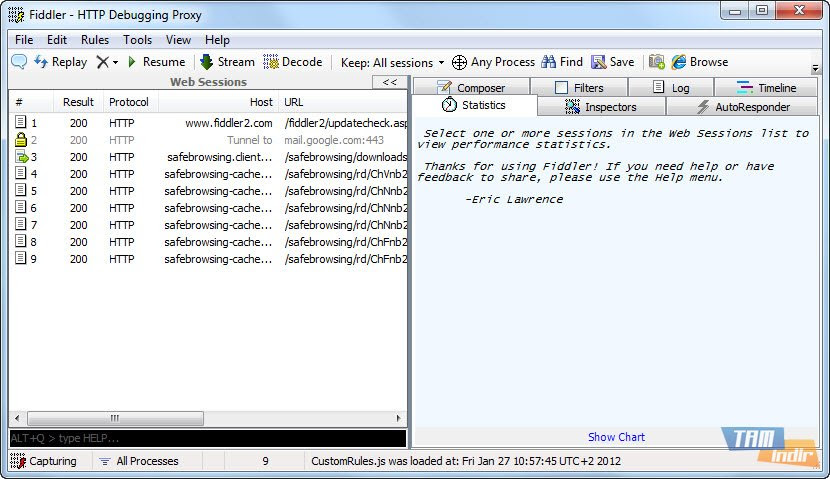Click the Any Process crosshair target
Screen dimensions: 830x479
point(493,62)
